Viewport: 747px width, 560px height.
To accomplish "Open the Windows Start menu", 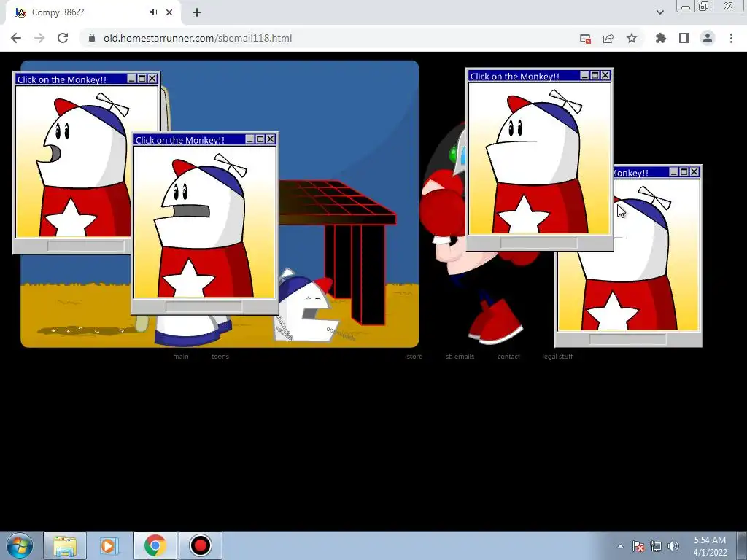I will pos(19,545).
